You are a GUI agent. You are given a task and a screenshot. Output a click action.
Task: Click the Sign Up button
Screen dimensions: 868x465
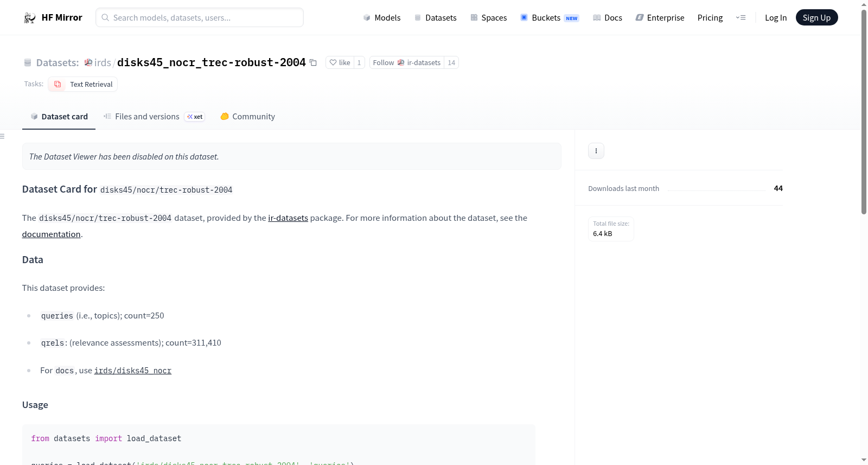tap(816, 18)
